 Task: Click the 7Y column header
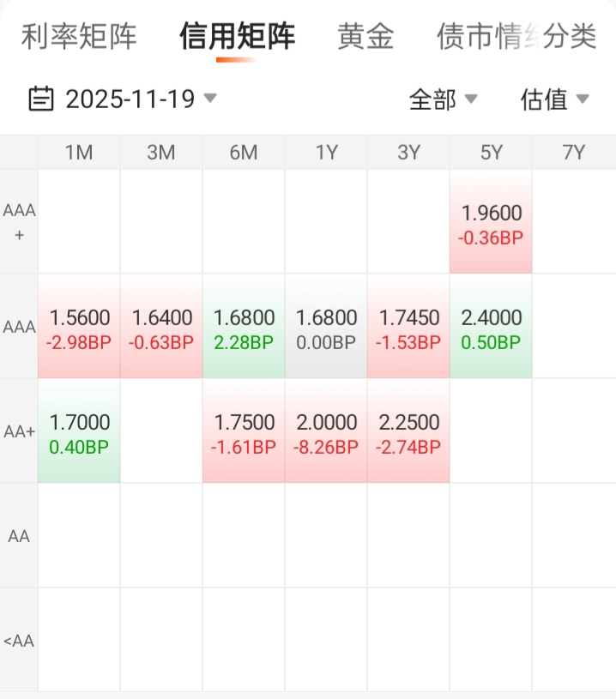point(573,153)
